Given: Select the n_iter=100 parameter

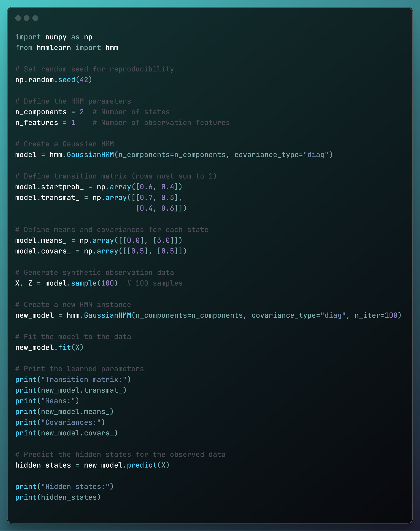Looking at the screenshot, I should pyautogui.click(x=377, y=315).
